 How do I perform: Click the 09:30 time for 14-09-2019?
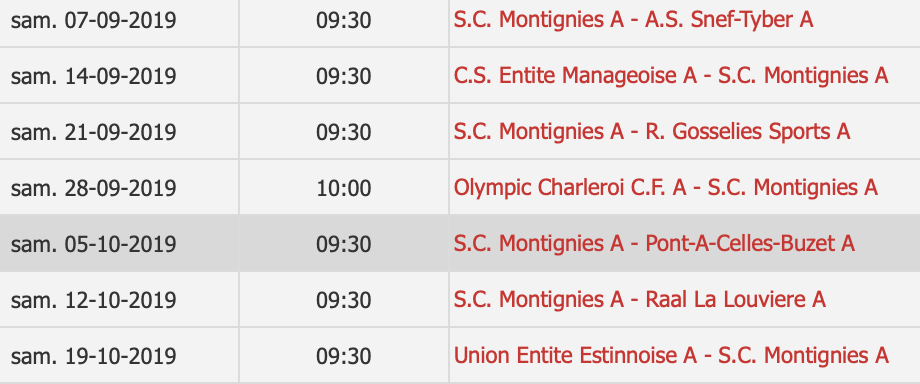coord(344,76)
